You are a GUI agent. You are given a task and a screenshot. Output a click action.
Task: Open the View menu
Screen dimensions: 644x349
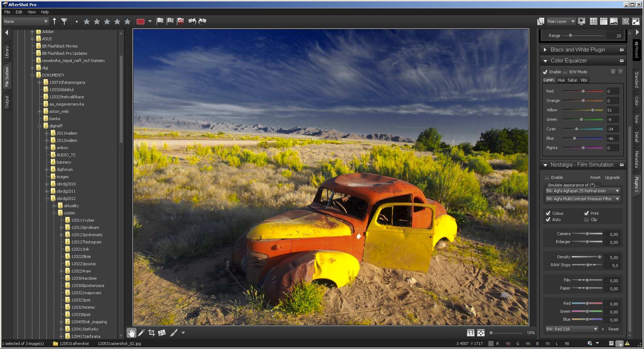click(32, 12)
